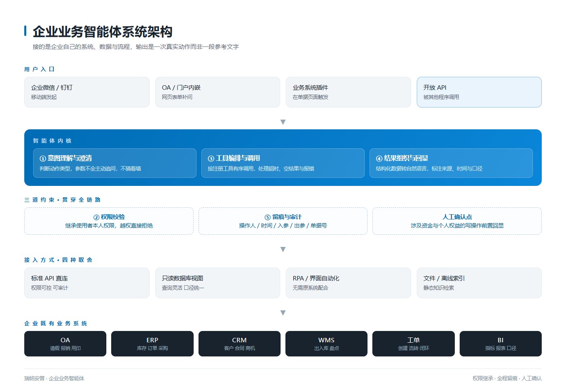This screenshot has height=392, width=566.
Task: Open the CRM system tile
Action: [239, 344]
